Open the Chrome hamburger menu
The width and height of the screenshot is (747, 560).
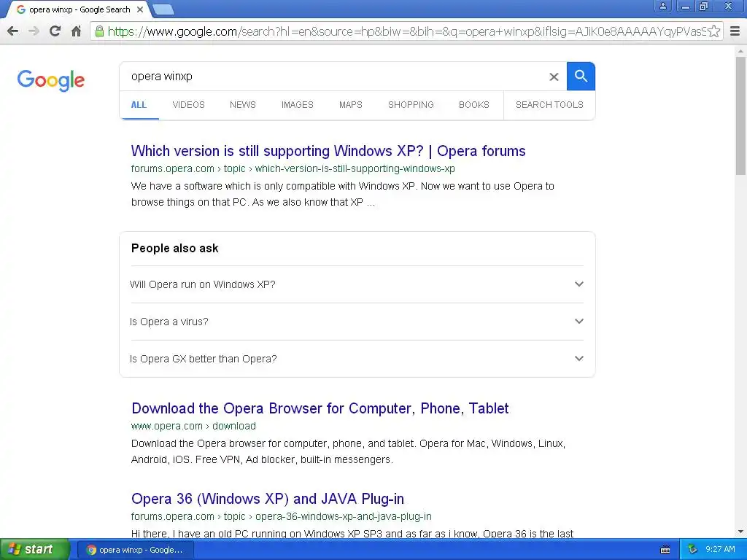click(x=735, y=31)
